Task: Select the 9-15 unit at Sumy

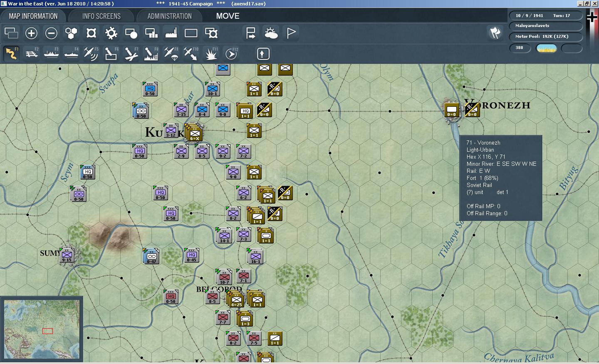Action: [67, 254]
